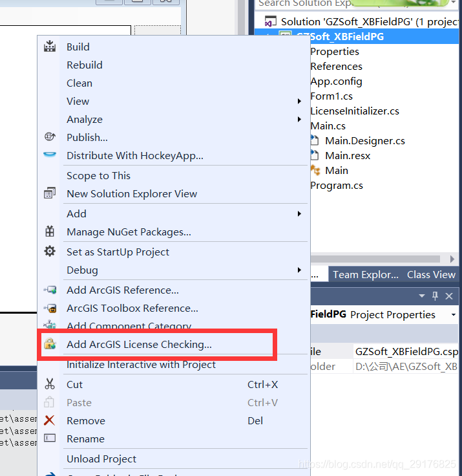The width and height of the screenshot is (462, 476).
Task: Switch to the Team Explorer tab
Action: (366, 275)
